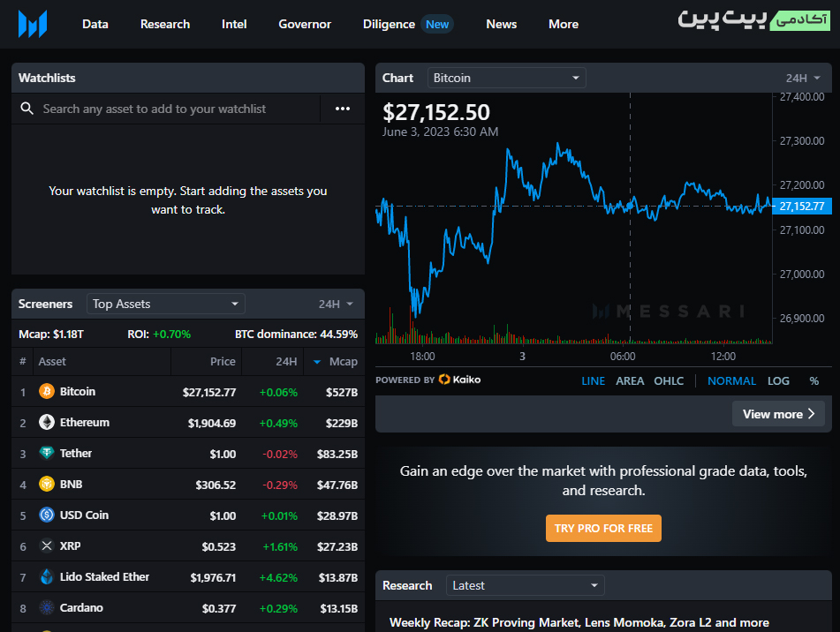
Task: Click the Lido Staked Ether icon
Action: pos(47,577)
